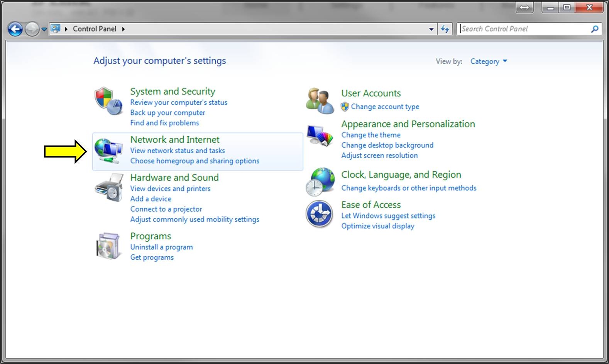The image size is (609, 364).
Task: Open Appearance and Personalization category
Action: 408,124
